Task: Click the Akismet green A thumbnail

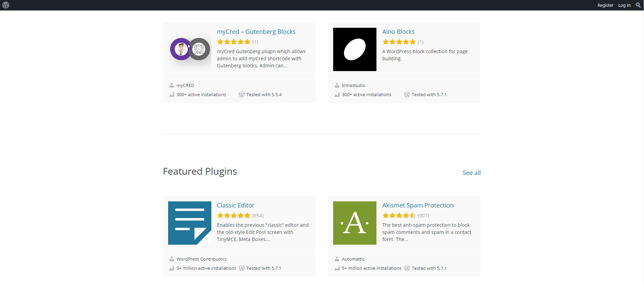Action: pos(355,223)
